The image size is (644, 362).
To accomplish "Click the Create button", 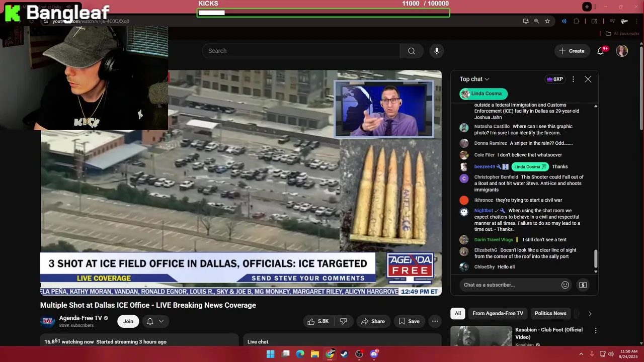I will click(x=572, y=51).
